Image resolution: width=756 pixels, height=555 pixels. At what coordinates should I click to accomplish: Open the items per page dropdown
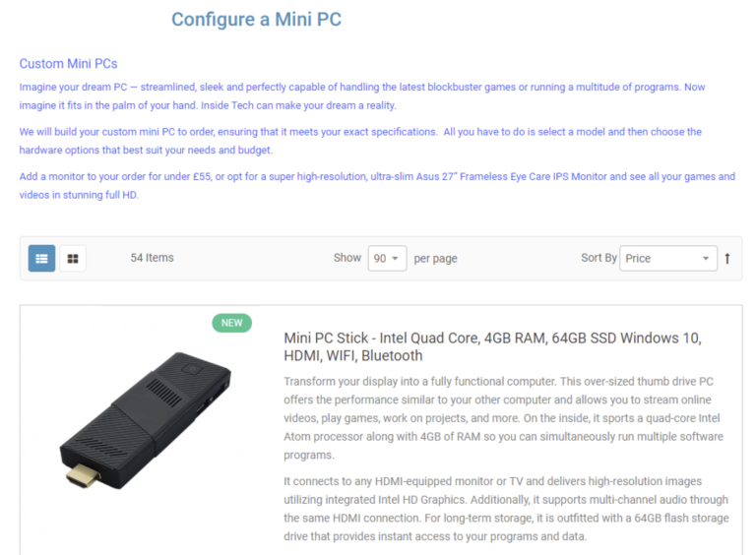[387, 258]
